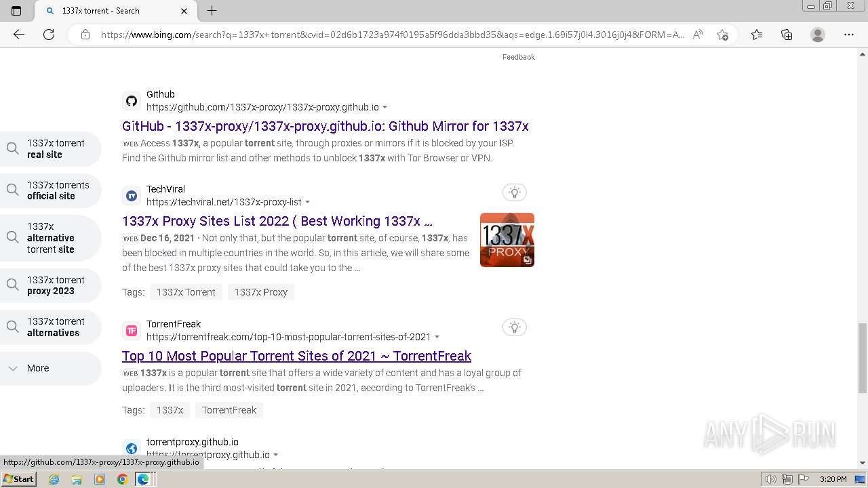
Task: Click the github.com/1337x-proxy URL text
Action: click(x=262, y=107)
